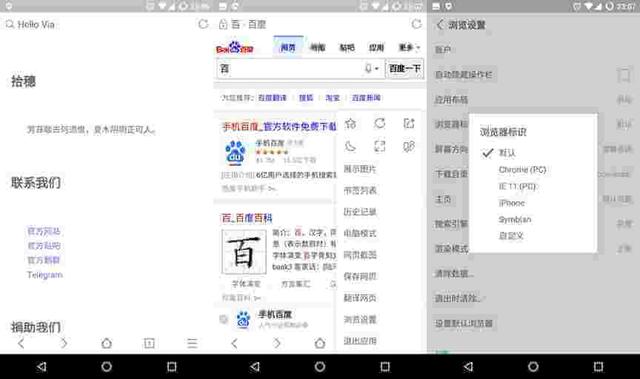The height and width of the screenshot is (379, 640).
Task: Open the 百_百度百科 result
Action: [x=247, y=218]
